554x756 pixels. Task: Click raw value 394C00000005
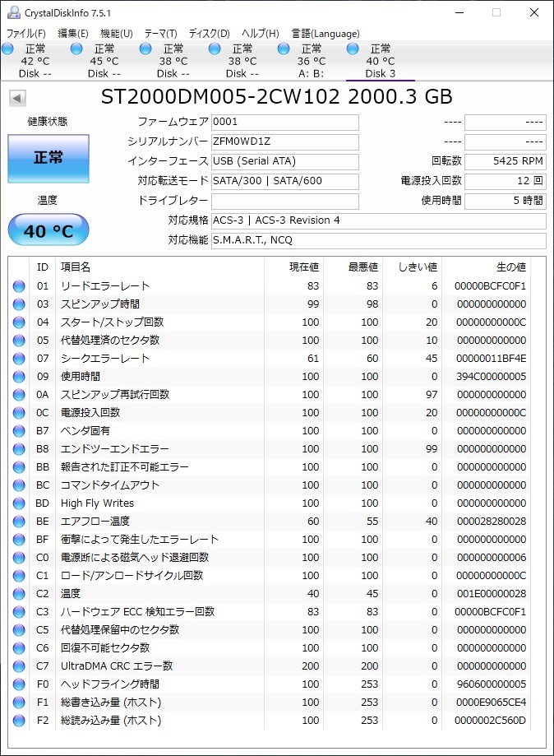click(x=492, y=377)
